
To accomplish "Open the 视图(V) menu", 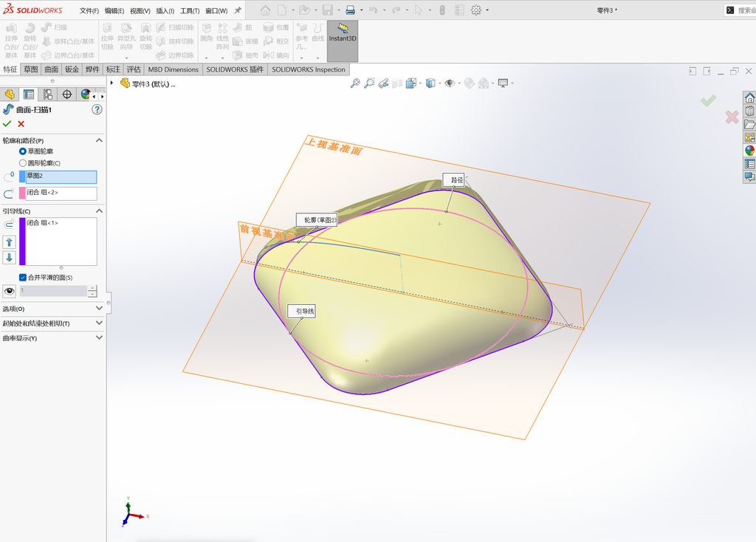I will (x=140, y=10).
